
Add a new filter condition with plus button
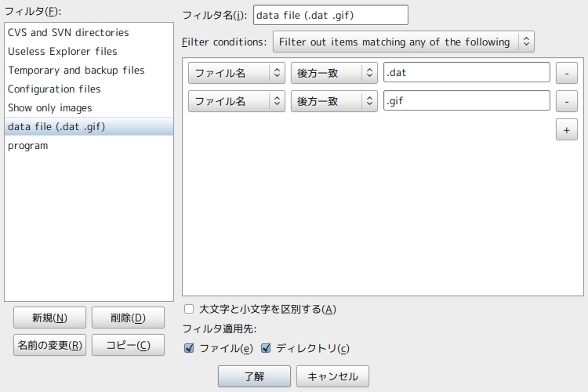tap(566, 129)
